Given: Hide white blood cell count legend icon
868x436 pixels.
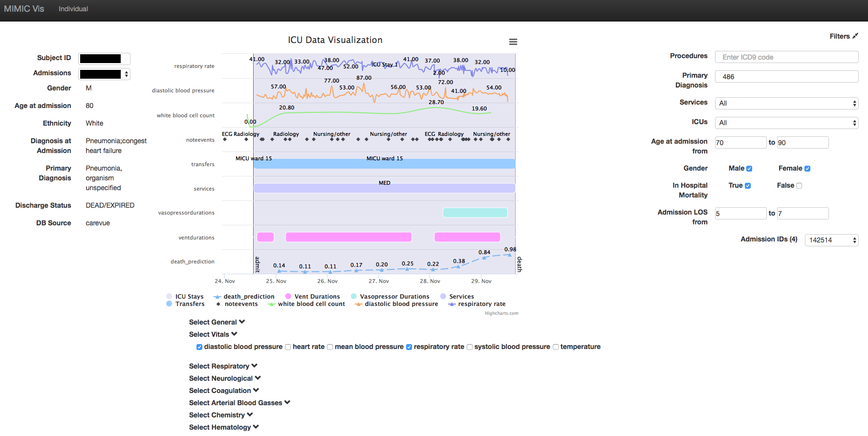Looking at the screenshot, I should coord(272,304).
